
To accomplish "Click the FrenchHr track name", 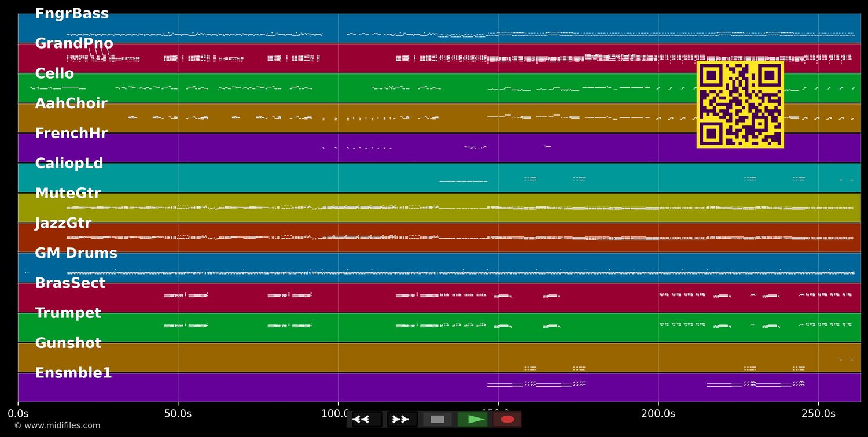I will pos(71,133).
